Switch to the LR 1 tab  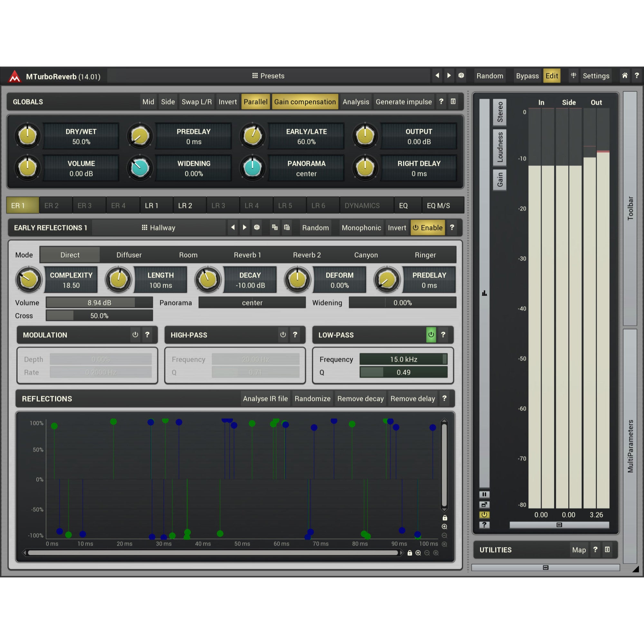[156, 205]
